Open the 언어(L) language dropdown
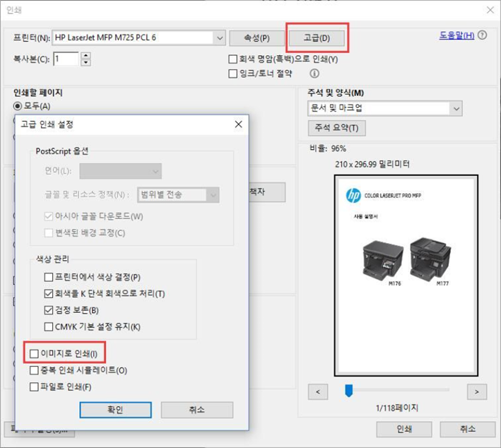501x448 pixels. click(x=120, y=171)
